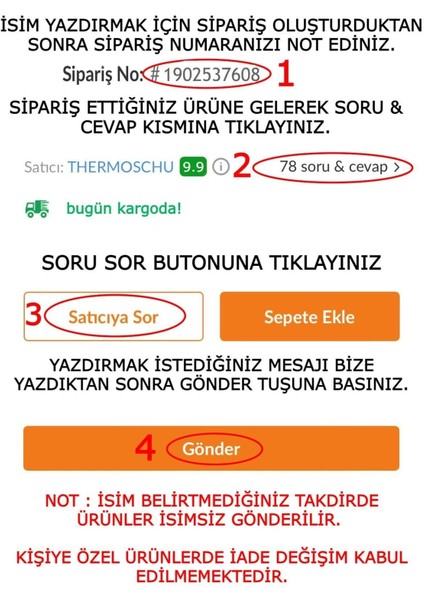Click the red number 2 marker
The height and width of the screenshot is (600, 424).
(241, 165)
